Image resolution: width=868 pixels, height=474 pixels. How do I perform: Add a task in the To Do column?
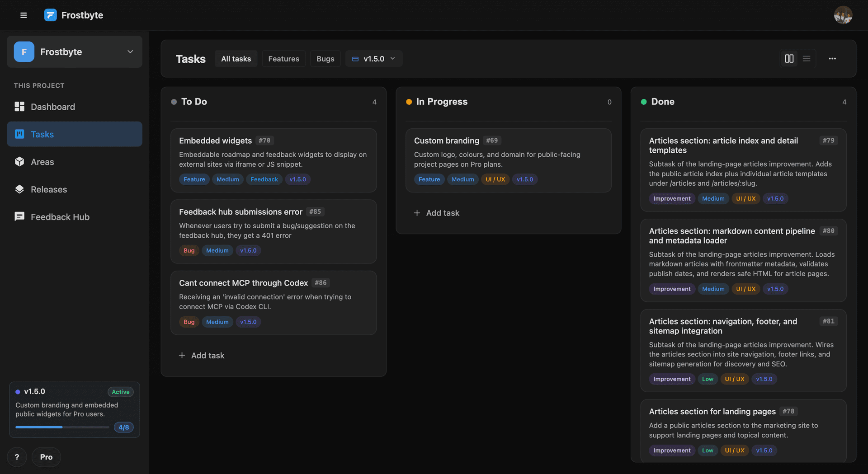(x=202, y=356)
